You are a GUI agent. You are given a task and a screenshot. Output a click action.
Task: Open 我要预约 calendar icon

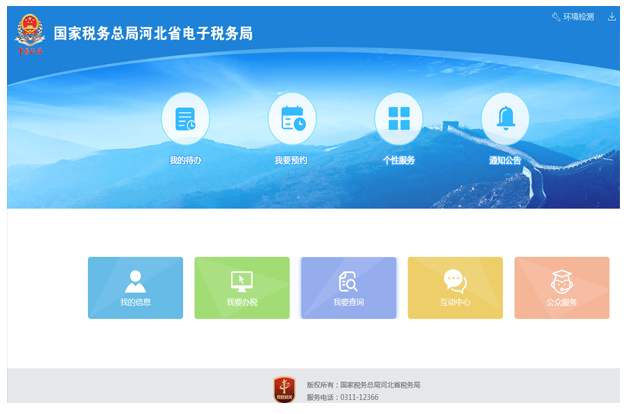292,119
